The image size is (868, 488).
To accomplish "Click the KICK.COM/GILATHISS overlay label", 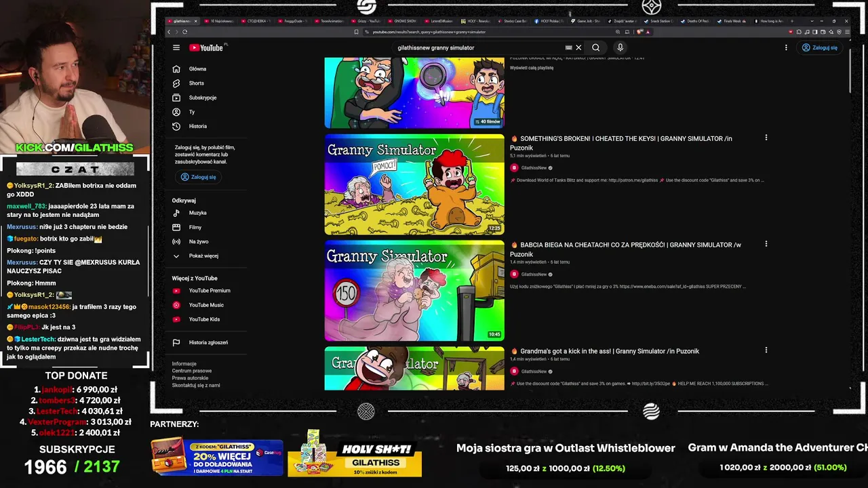I will pyautogui.click(x=75, y=148).
